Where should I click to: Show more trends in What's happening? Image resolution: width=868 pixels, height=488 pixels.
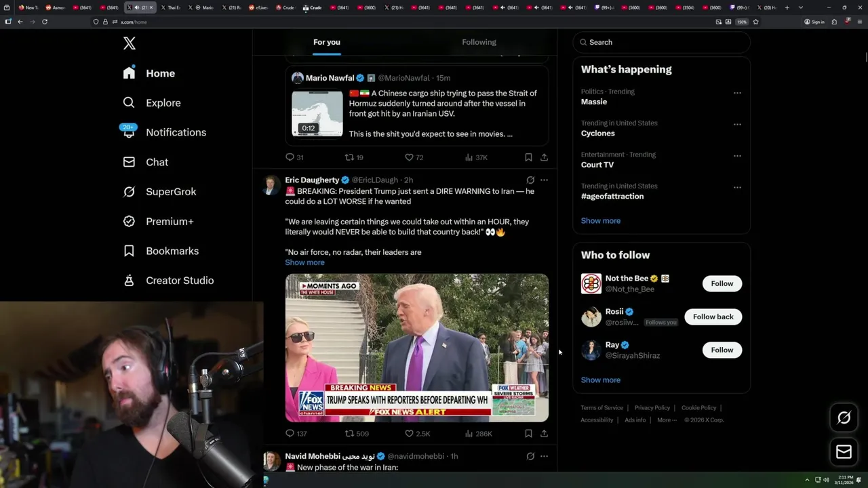coord(600,221)
